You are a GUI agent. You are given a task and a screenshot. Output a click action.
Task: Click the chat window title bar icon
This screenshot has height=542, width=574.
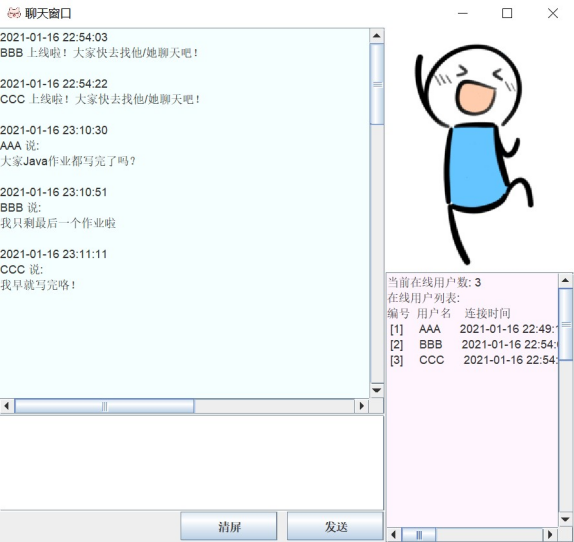(14, 13)
